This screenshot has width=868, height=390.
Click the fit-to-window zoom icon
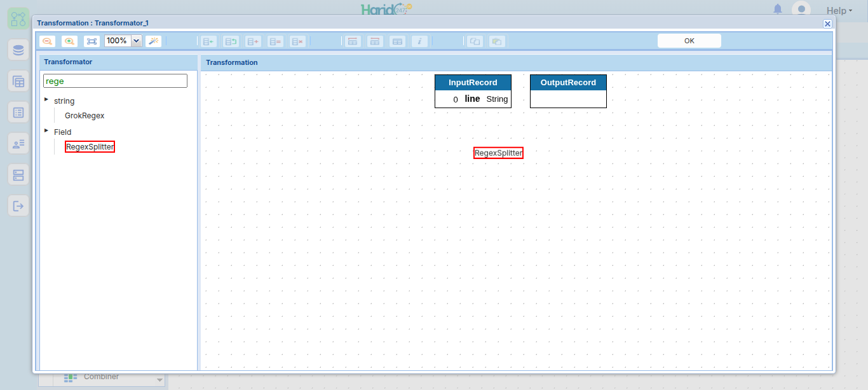[92, 41]
